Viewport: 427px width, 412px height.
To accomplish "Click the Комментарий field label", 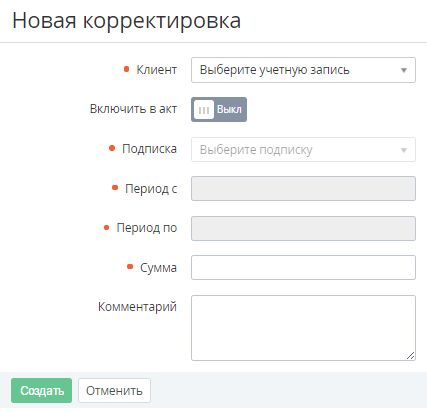I will pos(137,307).
